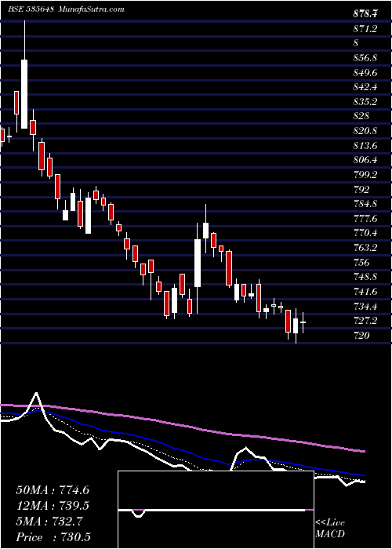392x549 pixels.
Task: Click the Price : 730.5 readout
Action: (x=54, y=537)
